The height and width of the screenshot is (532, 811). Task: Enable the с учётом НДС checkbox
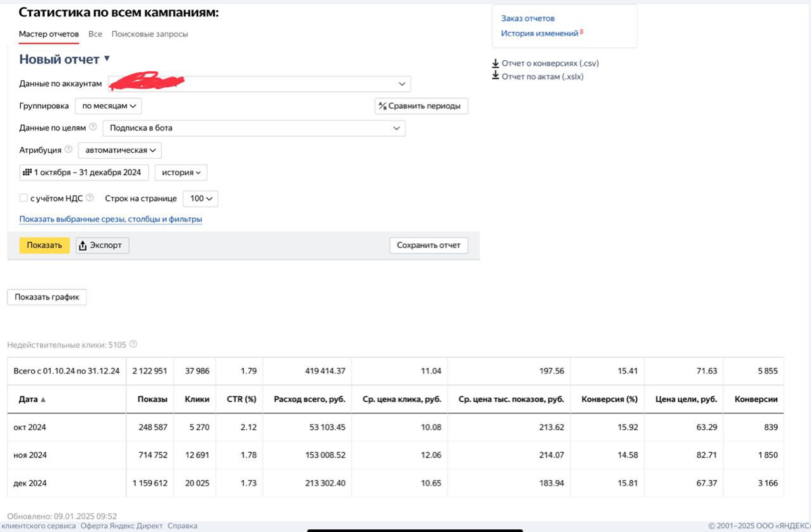click(23, 197)
